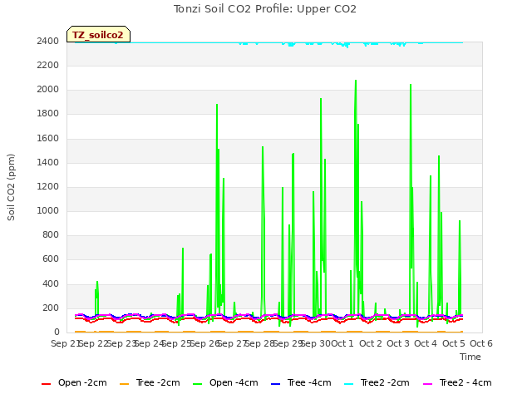Click the 'Oct 6' x-axis date label
The width and height of the screenshot is (532, 399).
pos(481,343)
